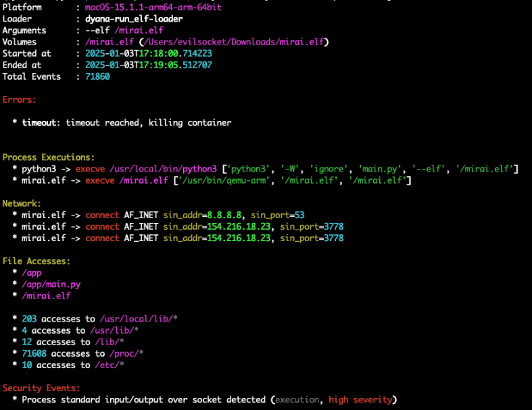
Task: Select the /usr/local/lib/* accesses path
Action: click(139, 319)
